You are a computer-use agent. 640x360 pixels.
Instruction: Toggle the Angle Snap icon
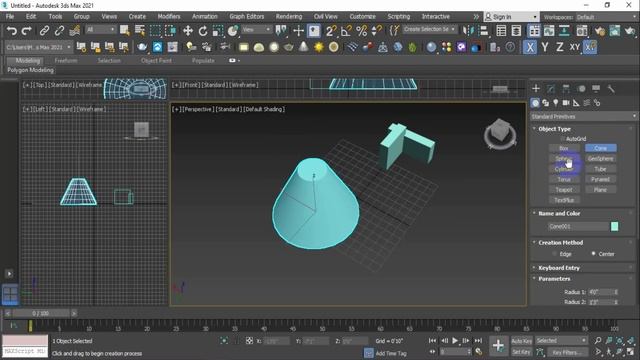346,31
